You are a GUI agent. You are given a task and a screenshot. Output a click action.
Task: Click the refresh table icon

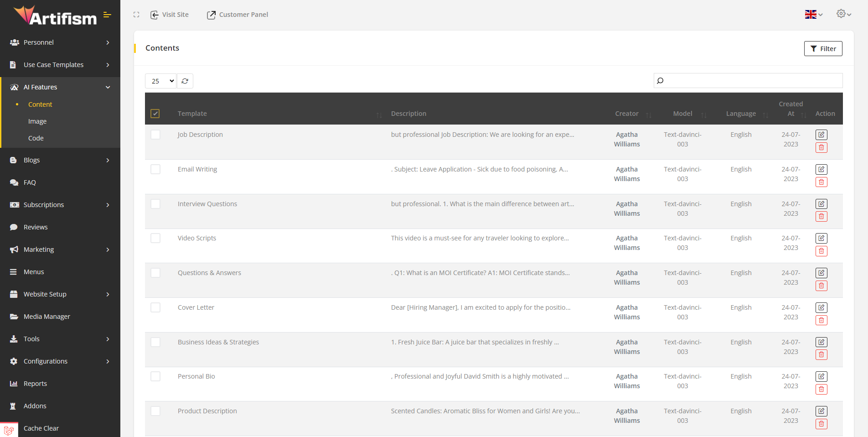click(x=185, y=81)
